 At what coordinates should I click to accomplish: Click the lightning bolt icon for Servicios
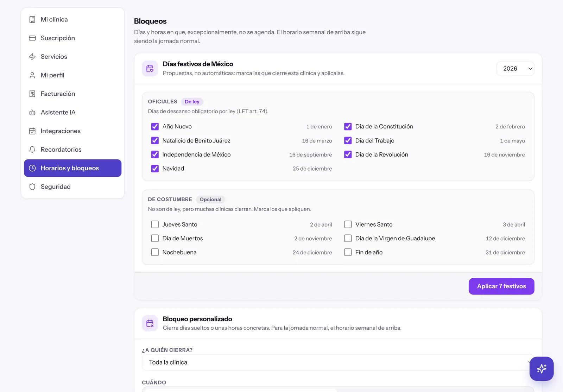pyautogui.click(x=32, y=57)
